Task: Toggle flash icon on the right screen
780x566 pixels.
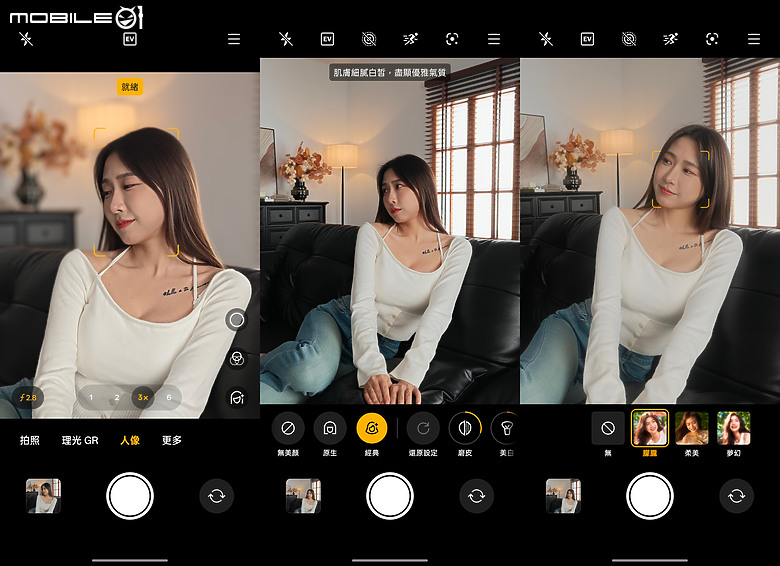Action: (546, 39)
